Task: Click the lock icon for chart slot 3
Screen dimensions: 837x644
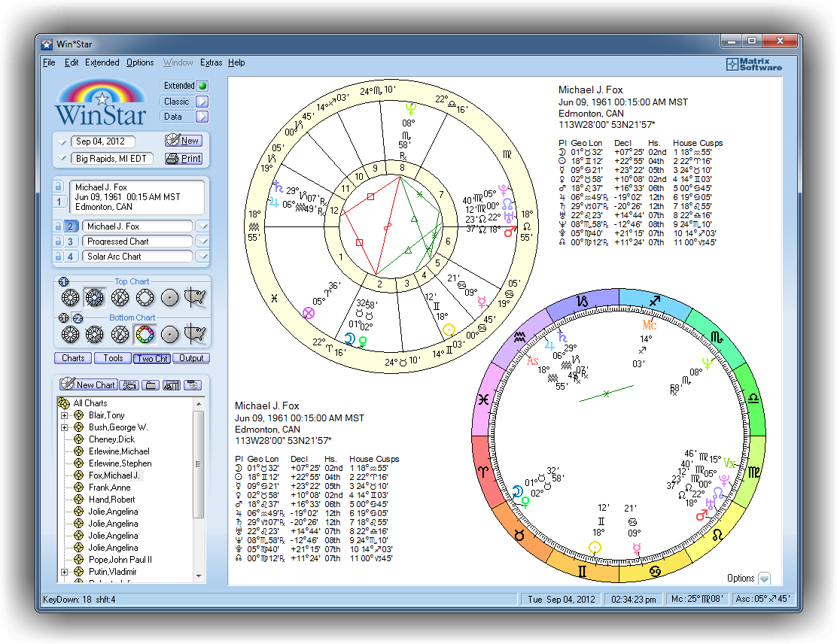Action: coord(58,241)
